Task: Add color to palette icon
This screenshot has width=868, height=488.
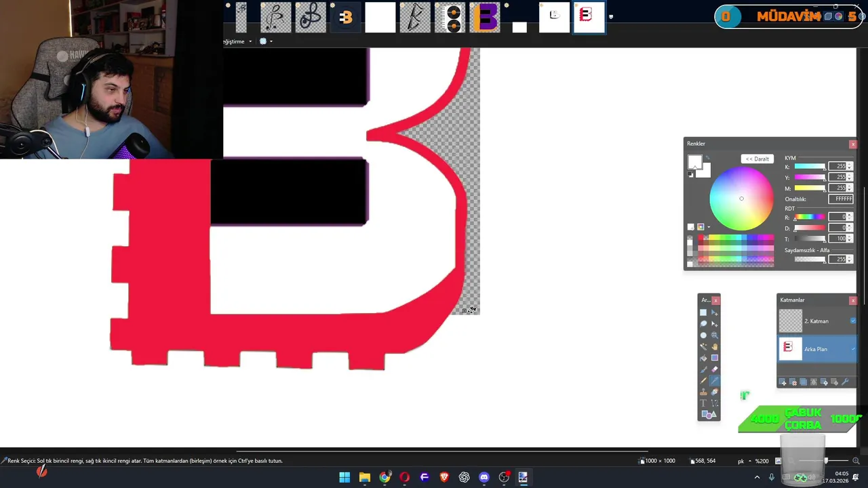Action: (x=691, y=227)
